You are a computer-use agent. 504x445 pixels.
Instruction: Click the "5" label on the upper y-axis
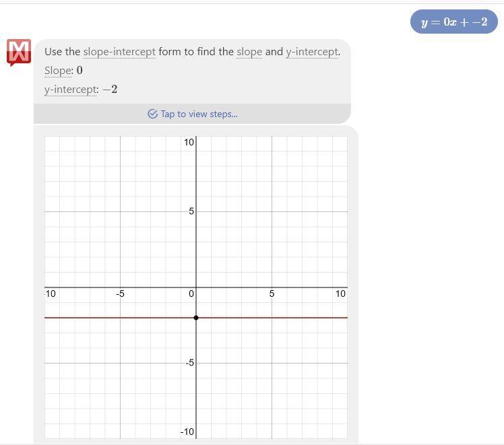click(x=191, y=211)
